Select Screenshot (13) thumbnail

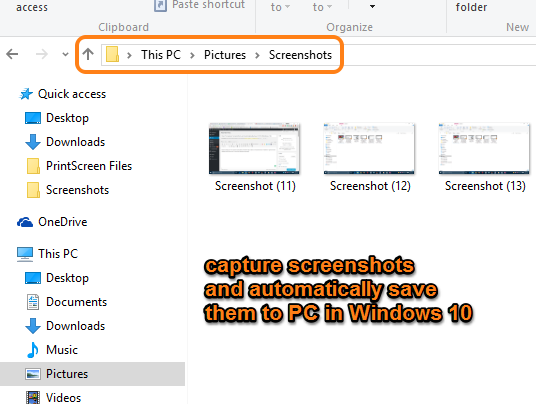click(484, 149)
